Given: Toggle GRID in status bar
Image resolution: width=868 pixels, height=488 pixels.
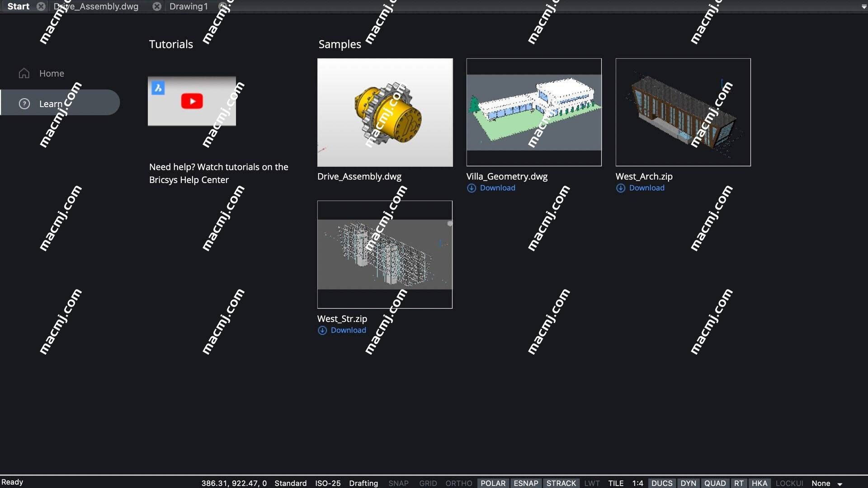Looking at the screenshot, I should 428,483.
